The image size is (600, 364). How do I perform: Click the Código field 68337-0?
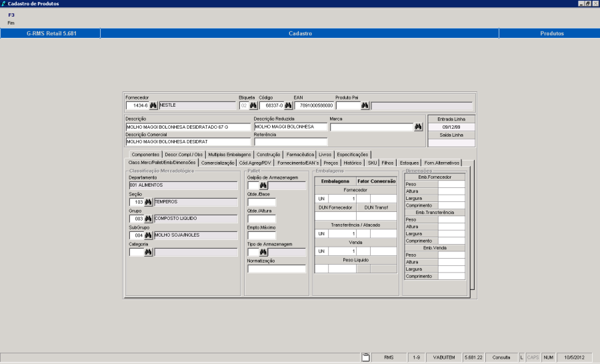point(271,105)
